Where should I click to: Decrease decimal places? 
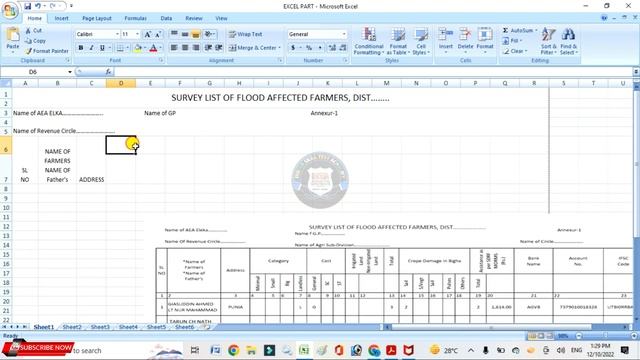point(343,48)
